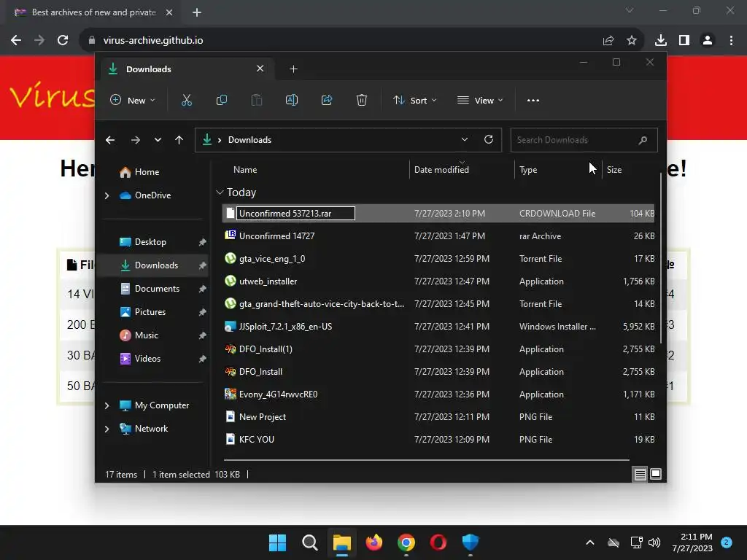Open the See more three-dots menu

533,101
